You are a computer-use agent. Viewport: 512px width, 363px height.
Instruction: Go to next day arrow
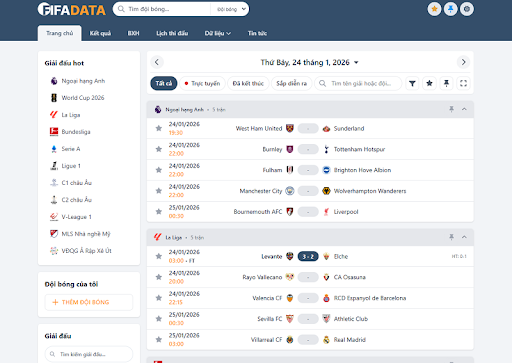463,62
